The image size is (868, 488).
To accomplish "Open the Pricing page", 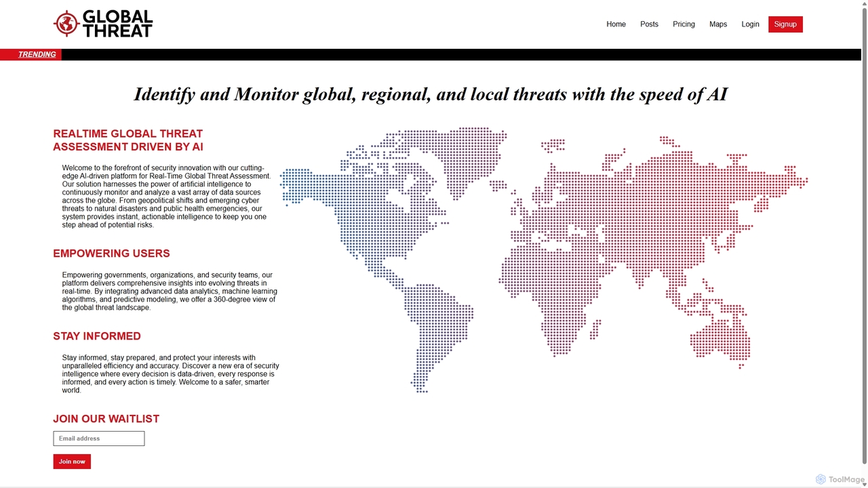I will pyautogui.click(x=684, y=24).
